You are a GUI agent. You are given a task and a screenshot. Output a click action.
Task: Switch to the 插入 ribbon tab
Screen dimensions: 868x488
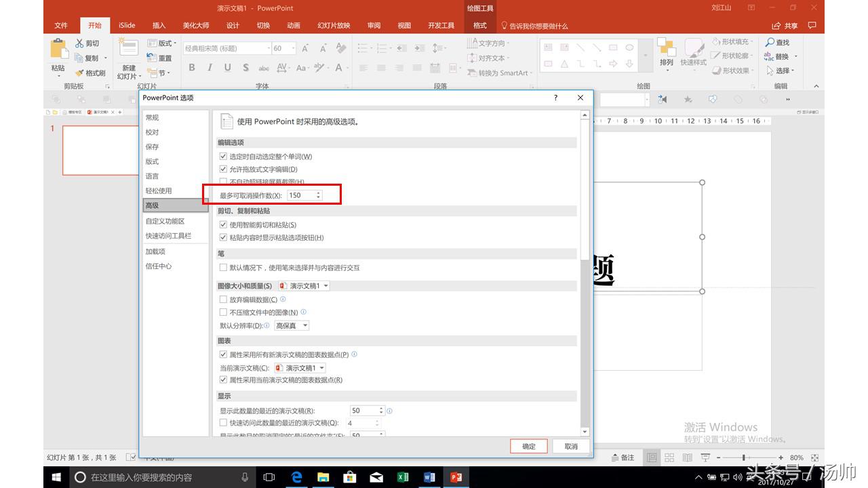pos(159,26)
